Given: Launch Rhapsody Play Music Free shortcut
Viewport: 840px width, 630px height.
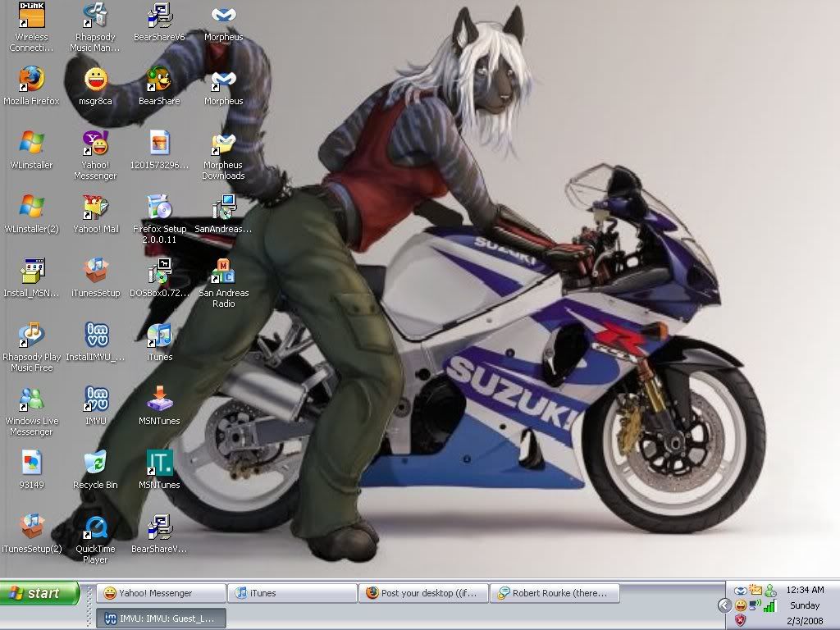Looking at the screenshot, I should [x=32, y=347].
